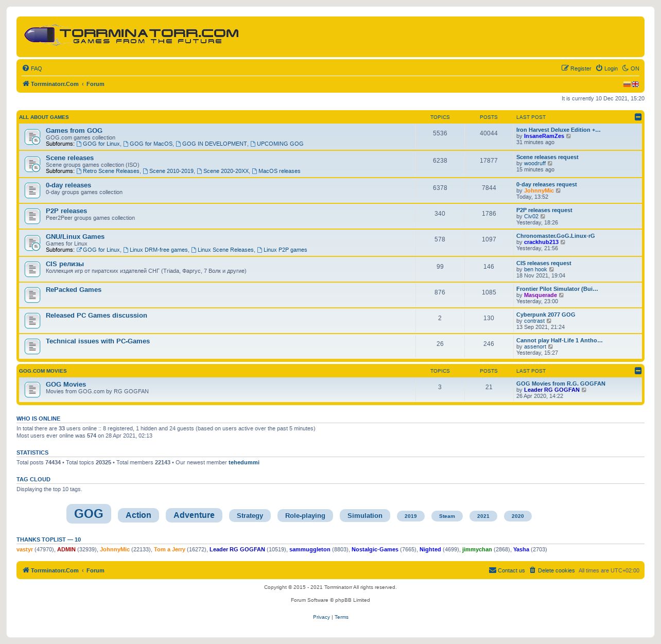Select the Steam tag

[x=447, y=516]
